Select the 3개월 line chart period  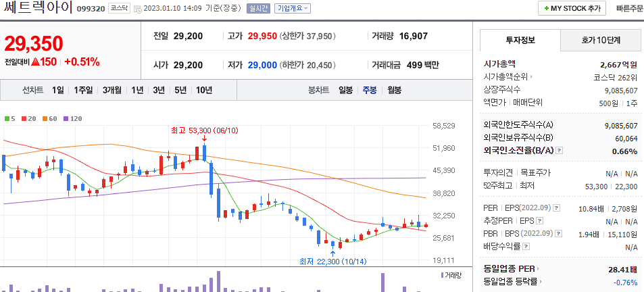[112, 91]
